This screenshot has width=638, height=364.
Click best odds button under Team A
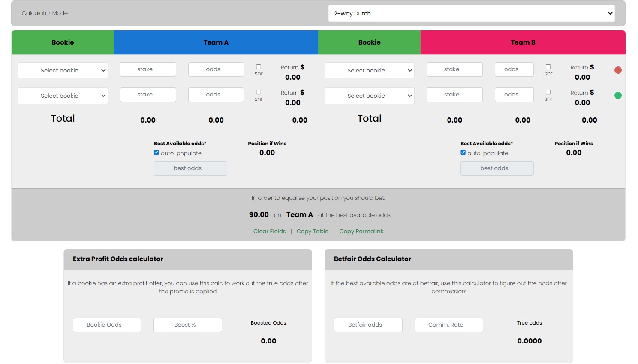[190, 168]
